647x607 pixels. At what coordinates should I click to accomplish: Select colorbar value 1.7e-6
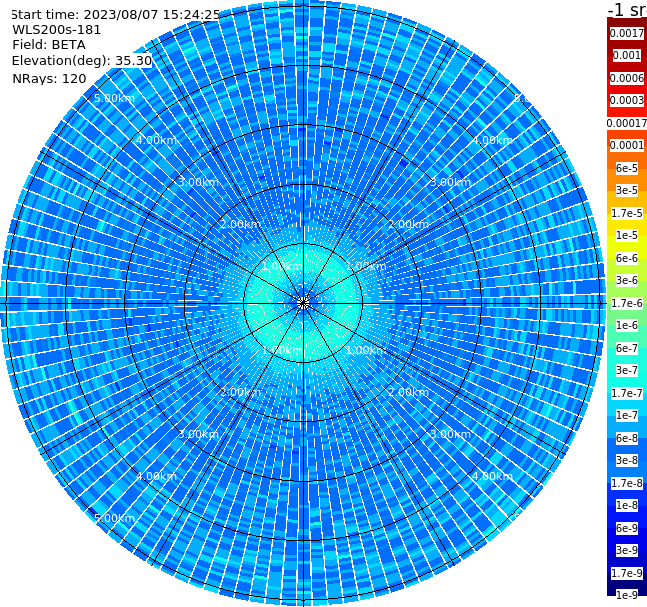(x=627, y=303)
